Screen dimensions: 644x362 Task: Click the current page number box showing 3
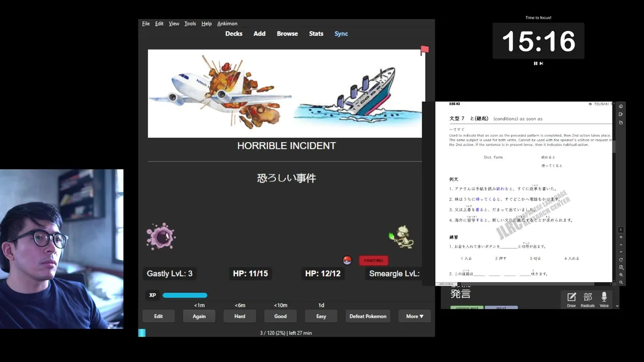click(x=621, y=229)
